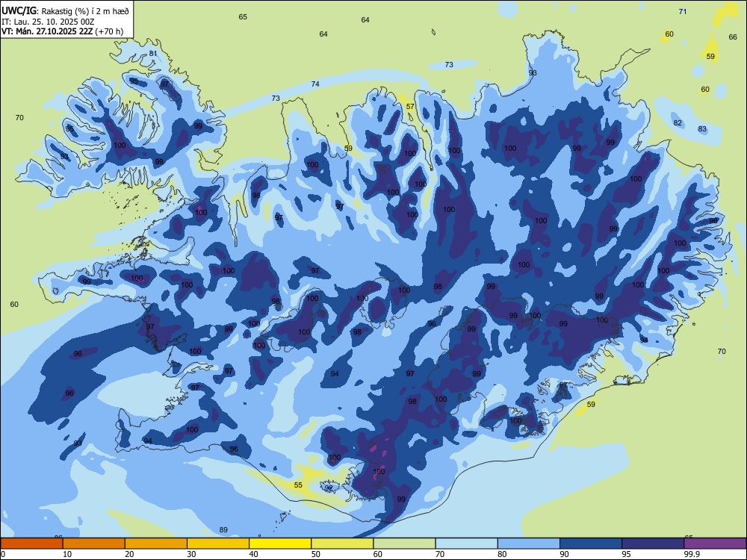Click the map value '82' off the east coast

click(678, 123)
